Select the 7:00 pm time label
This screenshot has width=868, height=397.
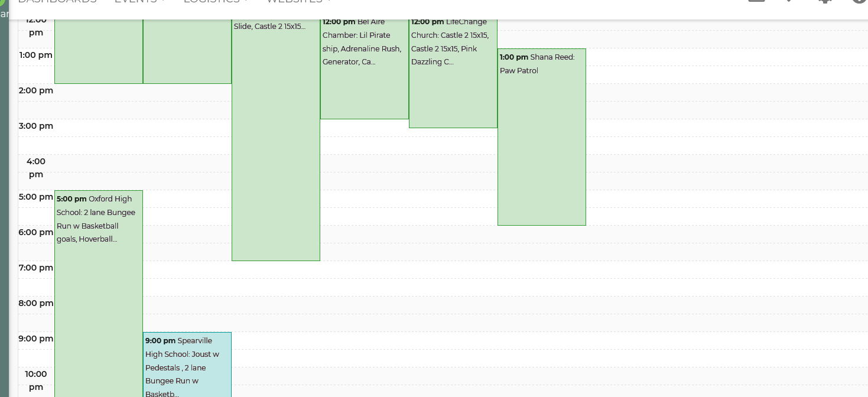[x=36, y=268]
